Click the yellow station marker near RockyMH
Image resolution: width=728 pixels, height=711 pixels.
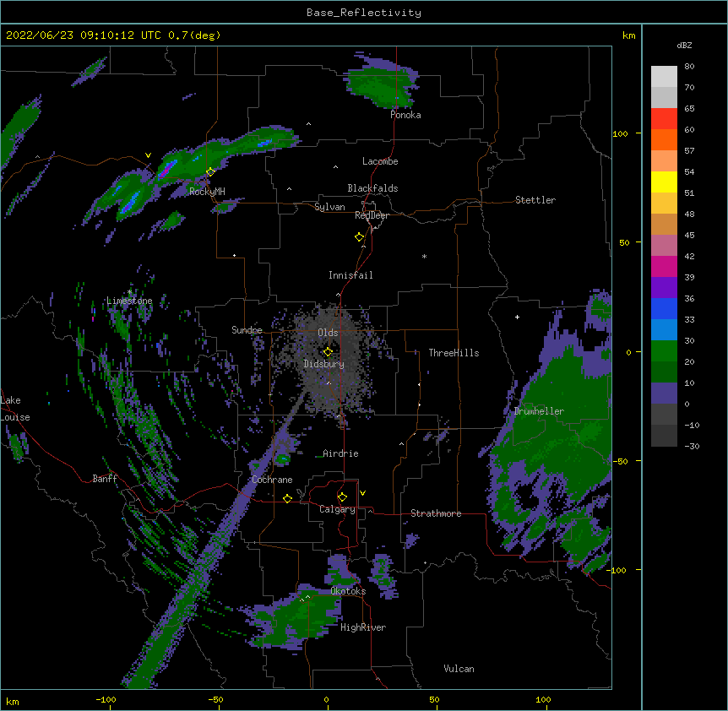tap(210, 171)
